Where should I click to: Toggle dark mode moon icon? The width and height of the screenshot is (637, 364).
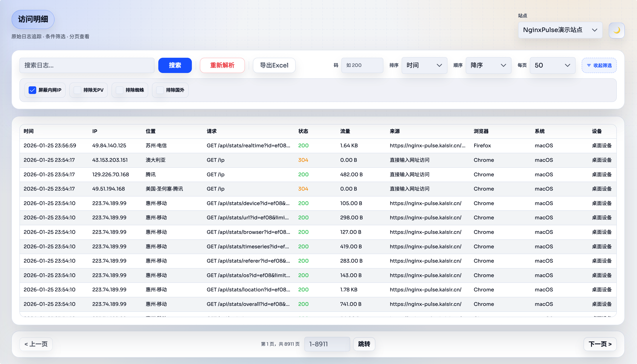(616, 30)
